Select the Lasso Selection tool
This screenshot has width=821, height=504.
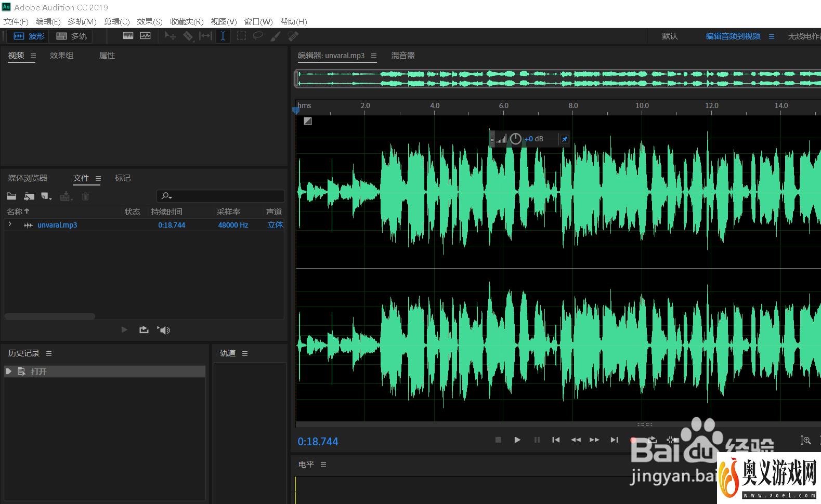[258, 36]
